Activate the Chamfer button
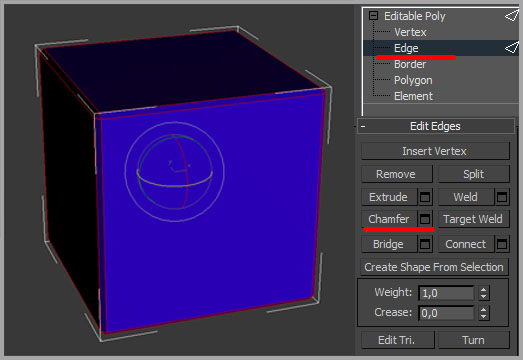 click(389, 219)
